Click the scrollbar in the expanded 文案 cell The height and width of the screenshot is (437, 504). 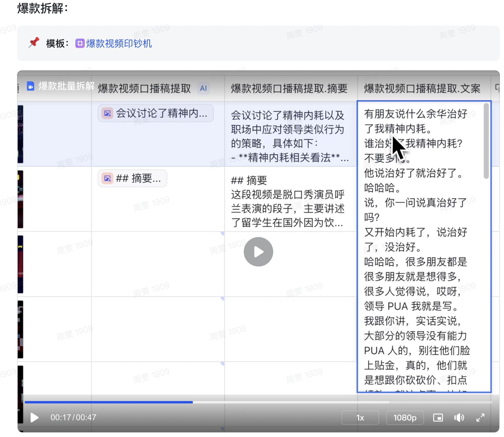[486, 141]
